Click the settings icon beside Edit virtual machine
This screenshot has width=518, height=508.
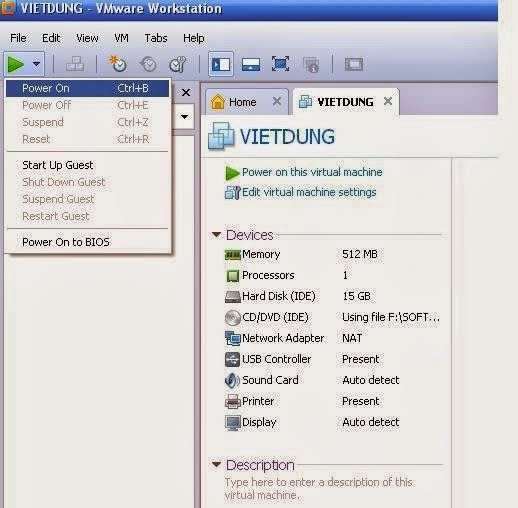click(x=232, y=193)
